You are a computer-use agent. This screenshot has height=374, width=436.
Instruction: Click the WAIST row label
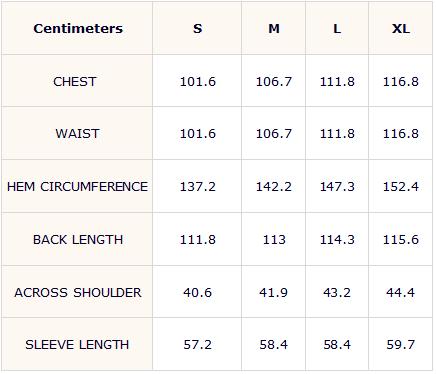click(x=77, y=134)
